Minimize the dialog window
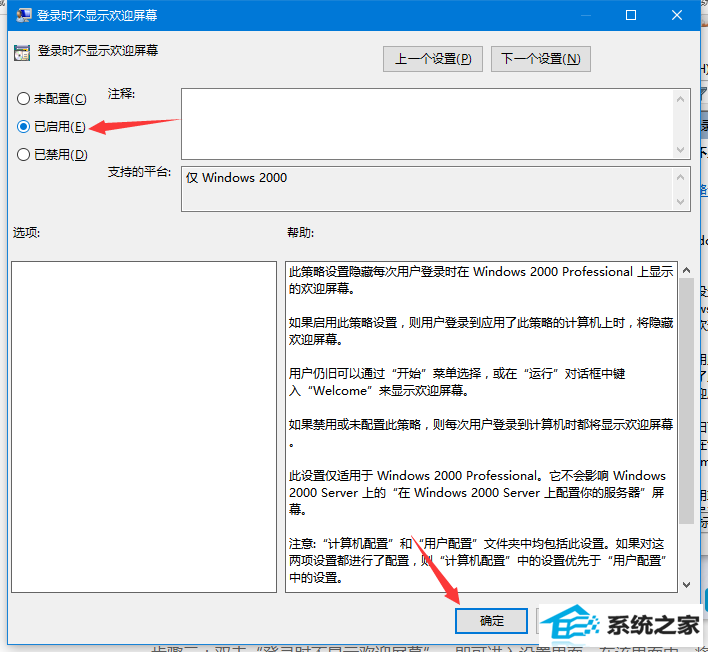The width and height of the screenshot is (708, 652). pyautogui.click(x=586, y=15)
